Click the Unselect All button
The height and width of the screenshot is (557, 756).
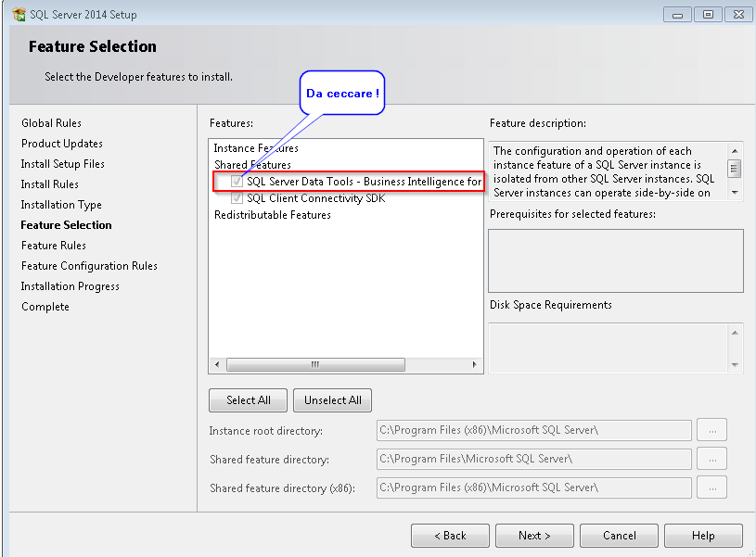[332, 400]
